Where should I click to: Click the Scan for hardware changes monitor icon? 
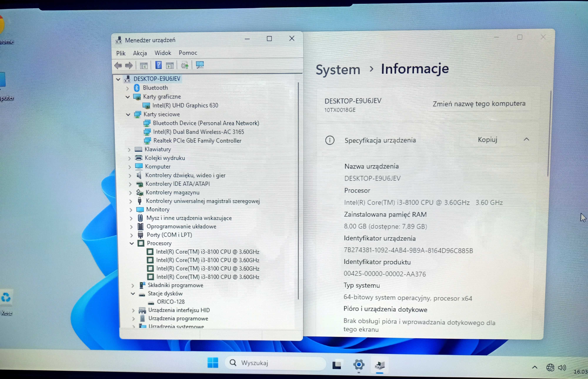[200, 65]
